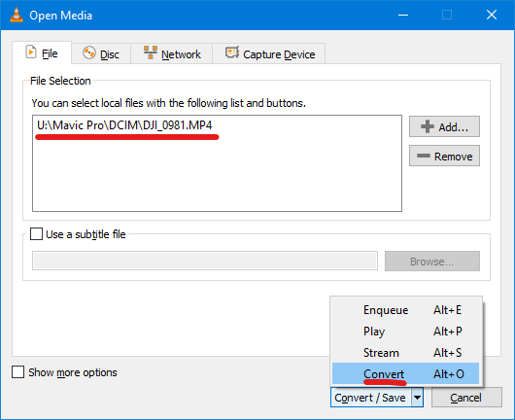Click the VLC cone icon in title bar
Image resolution: width=515 pixels, height=420 pixels.
(17, 15)
